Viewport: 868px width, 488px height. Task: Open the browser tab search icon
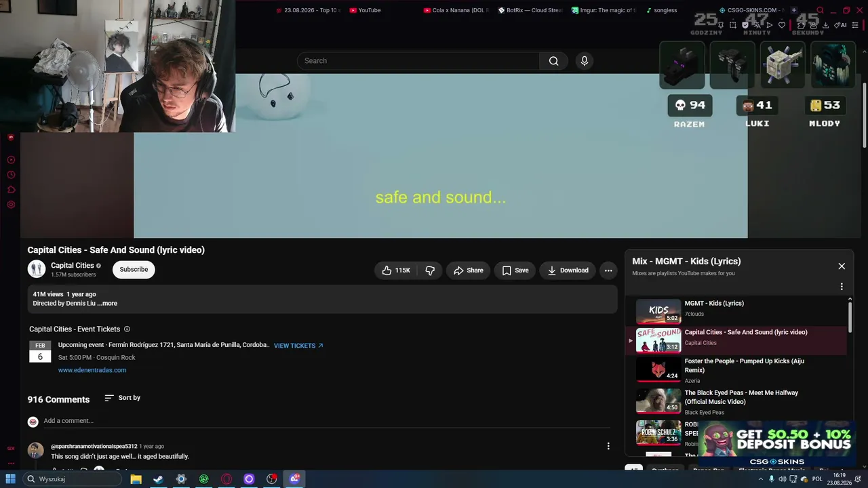[821, 10]
